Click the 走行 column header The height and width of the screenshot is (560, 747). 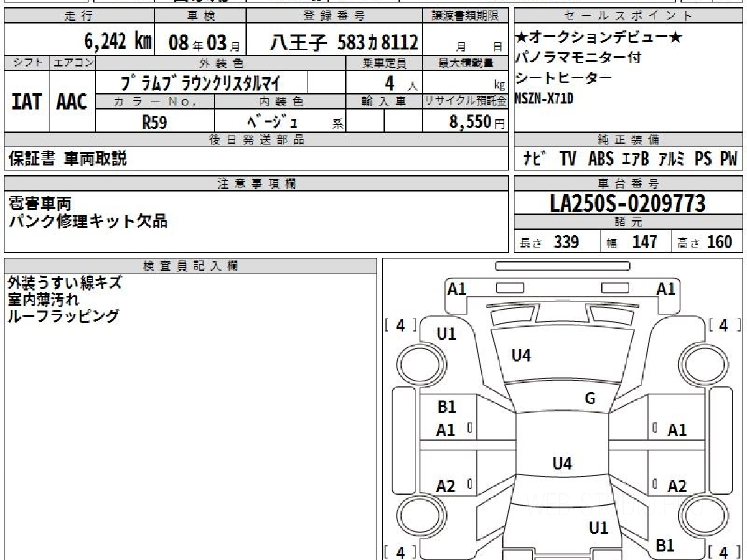(x=78, y=16)
